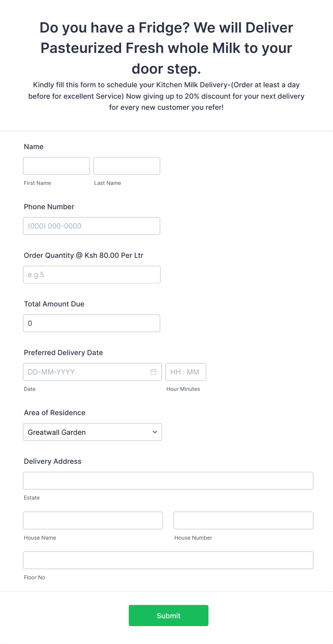Image resolution: width=333 pixels, height=644 pixels.
Task: Click the Last Name input field
Action: pyautogui.click(x=126, y=166)
